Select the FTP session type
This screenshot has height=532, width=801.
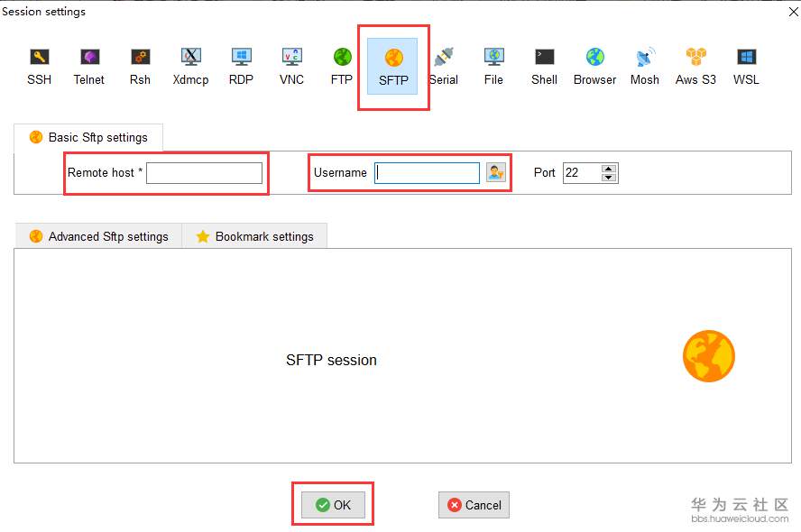pos(342,67)
